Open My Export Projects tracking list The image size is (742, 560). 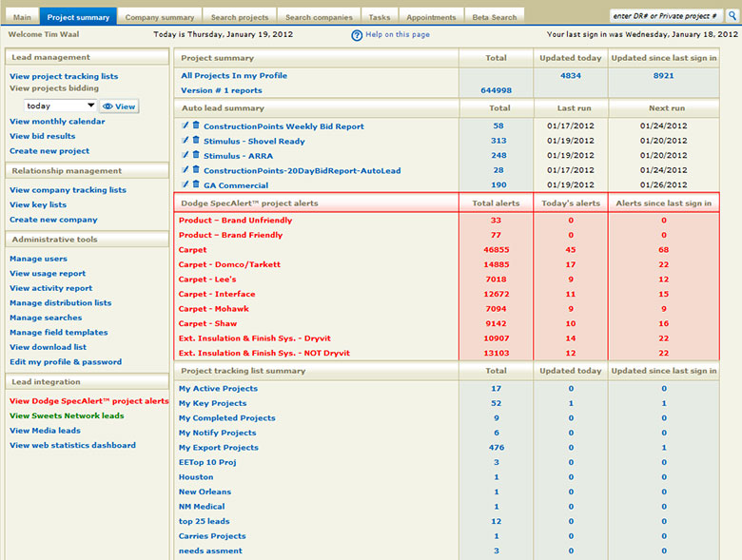[219, 448]
